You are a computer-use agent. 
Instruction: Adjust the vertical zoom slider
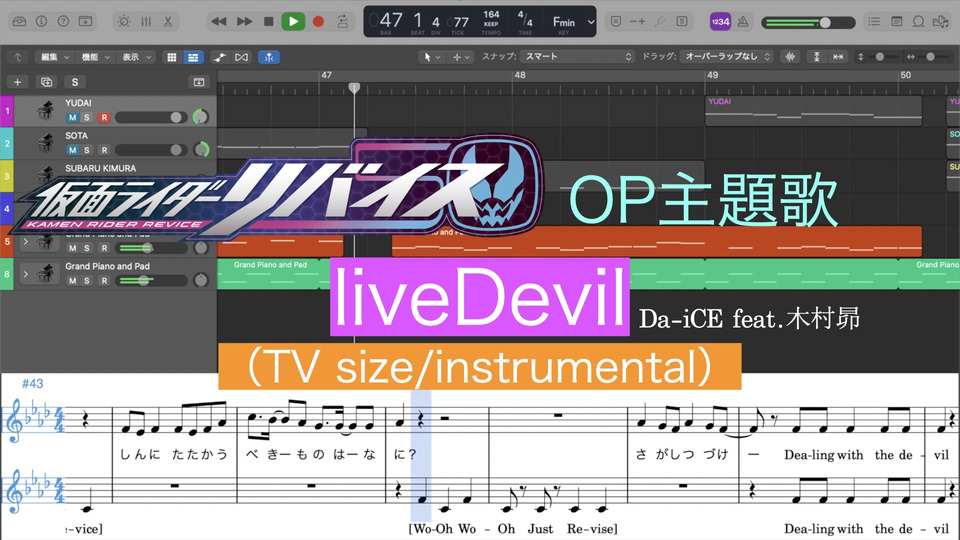click(880, 56)
